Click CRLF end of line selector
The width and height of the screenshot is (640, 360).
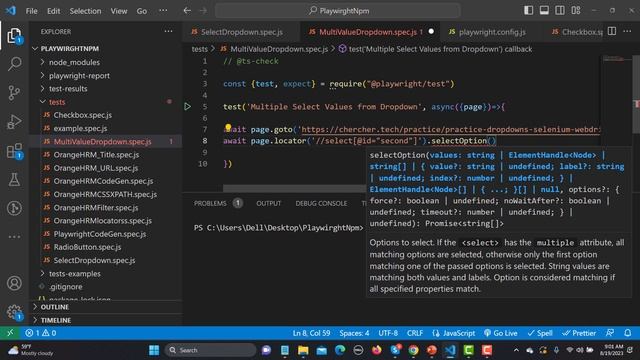415,333
